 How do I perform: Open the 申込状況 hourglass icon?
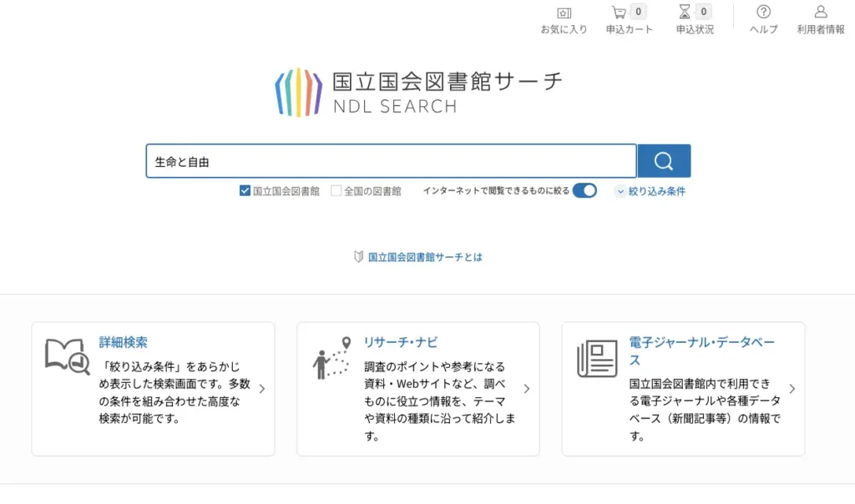pyautogui.click(x=685, y=13)
